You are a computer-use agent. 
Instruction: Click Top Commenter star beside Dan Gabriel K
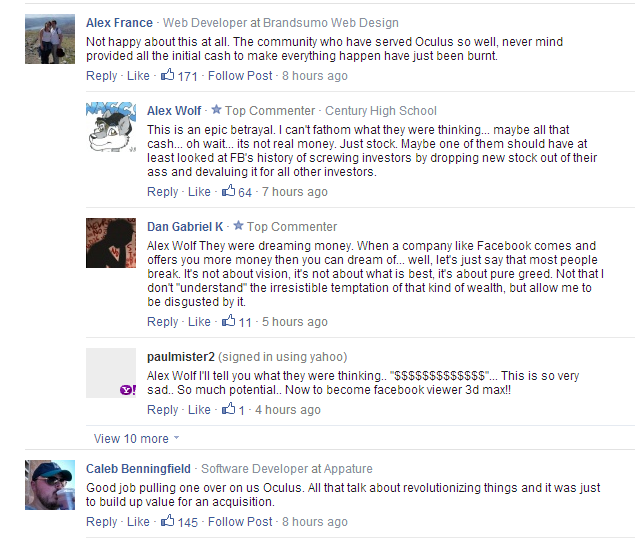coord(238,225)
